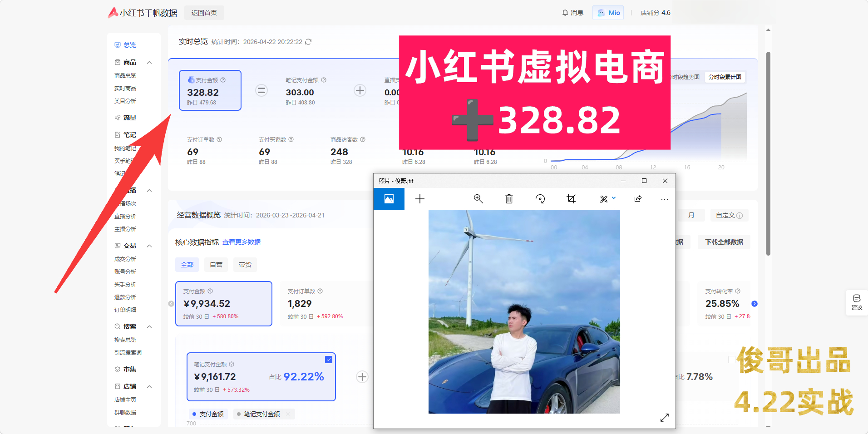Open 实时商品 in the sidebar

pos(125,89)
